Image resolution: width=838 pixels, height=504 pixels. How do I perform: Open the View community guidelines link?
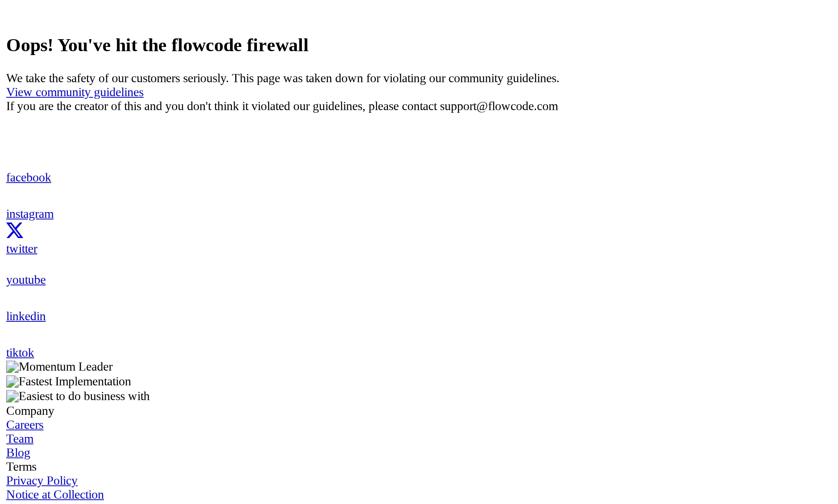click(75, 91)
